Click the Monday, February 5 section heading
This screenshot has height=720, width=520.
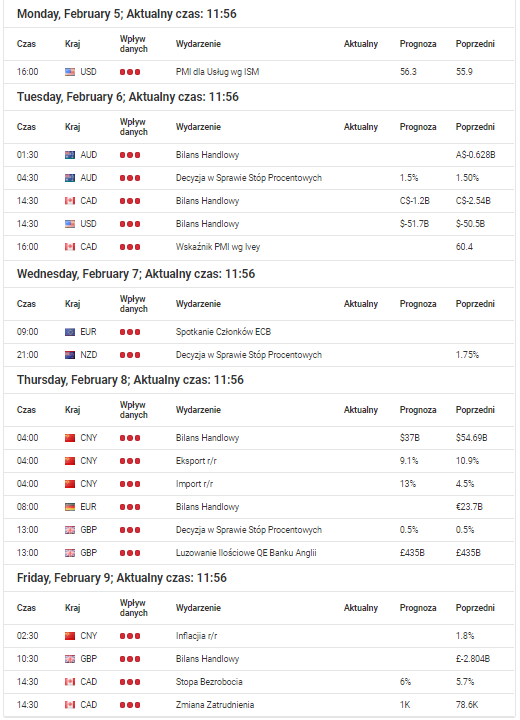click(127, 14)
